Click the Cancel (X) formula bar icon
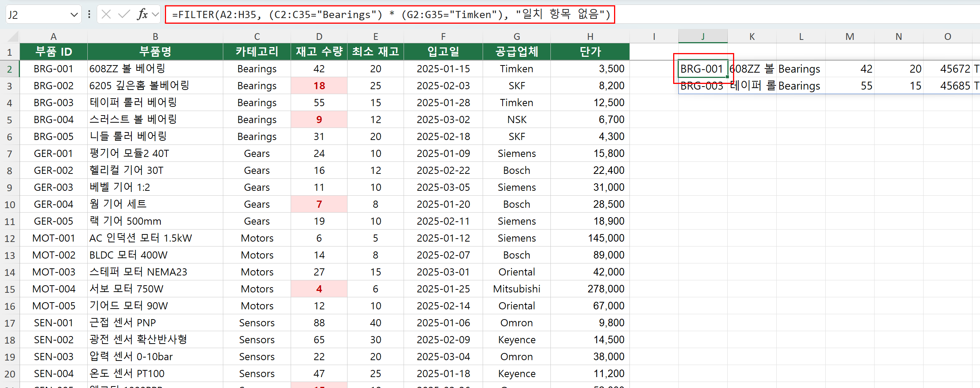Viewport: 980px width, 388px height. point(106,14)
